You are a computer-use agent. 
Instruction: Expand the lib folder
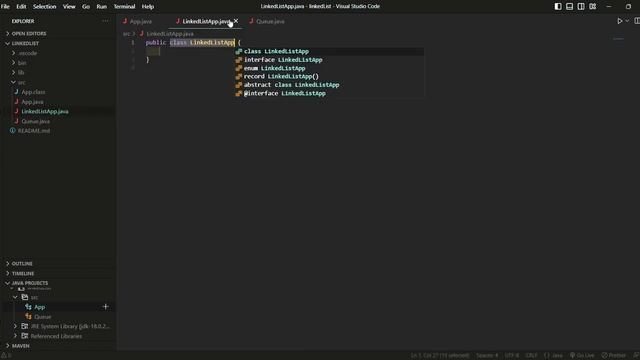pos(21,73)
